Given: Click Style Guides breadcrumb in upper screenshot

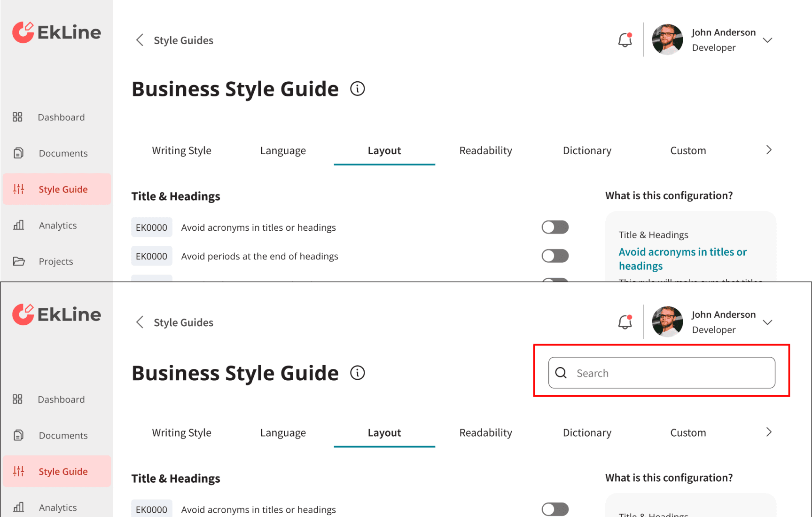Looking at the screenshot, I should [183, 40].
